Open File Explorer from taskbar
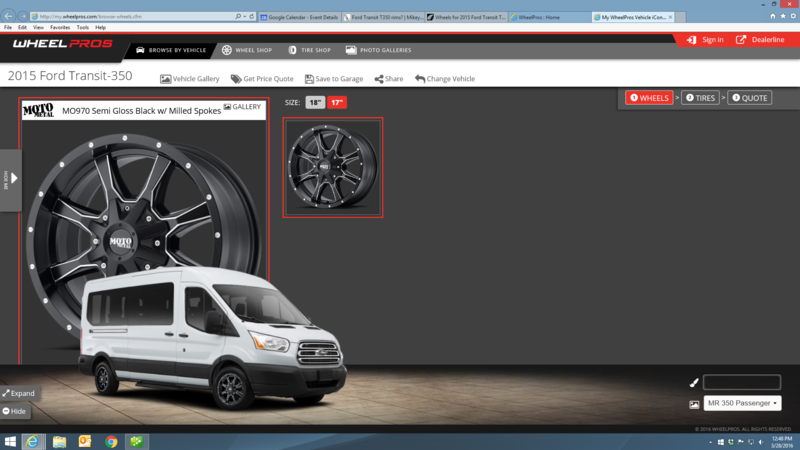The height and width of the screenshot is (450, 800). pos(59,442)
